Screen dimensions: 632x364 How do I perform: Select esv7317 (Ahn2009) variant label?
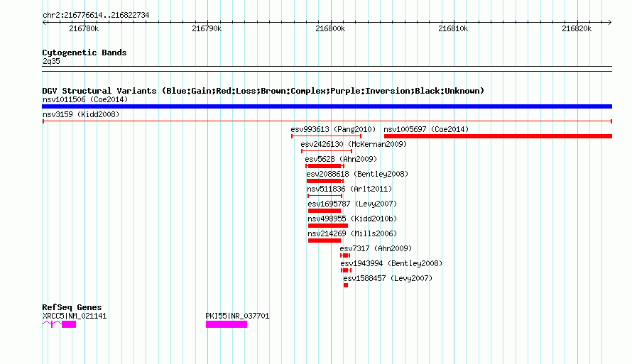pyautogui.click(x=376, y=248)
